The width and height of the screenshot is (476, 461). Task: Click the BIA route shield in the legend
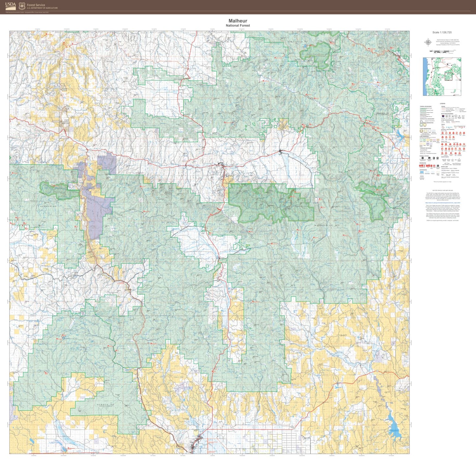(456, 116)
